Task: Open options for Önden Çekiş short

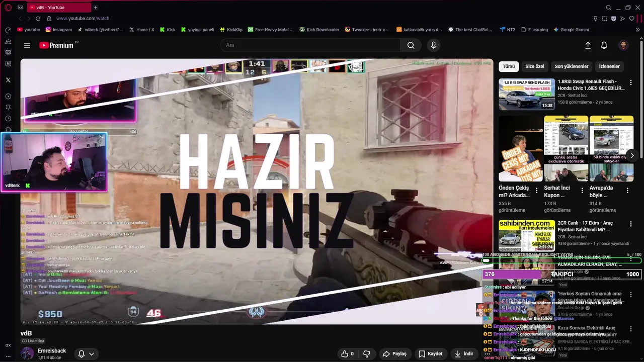Action: pyautogui.click(x=537, y=191)
